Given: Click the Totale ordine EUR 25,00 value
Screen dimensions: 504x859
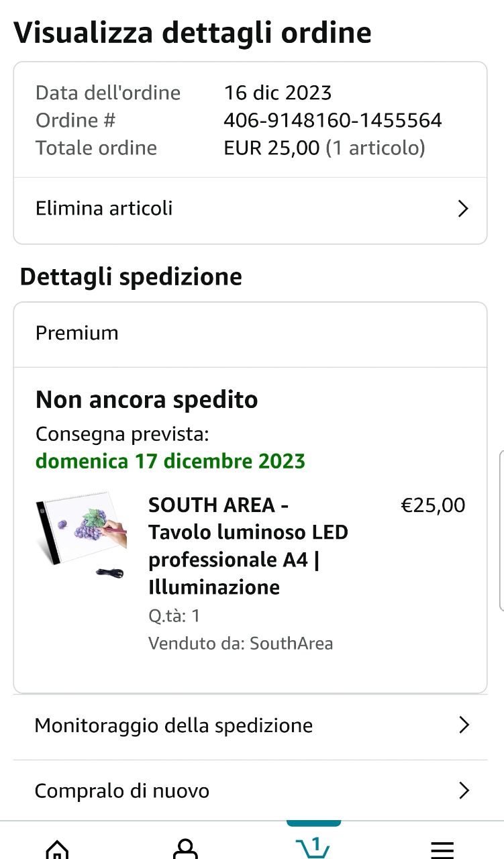Looking at the screenshot, I should click(271, 148).
